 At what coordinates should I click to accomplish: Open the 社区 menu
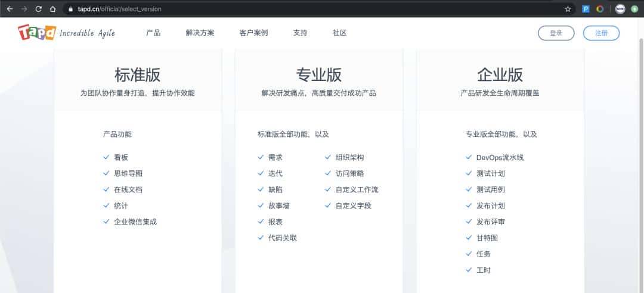coord(340,33)
